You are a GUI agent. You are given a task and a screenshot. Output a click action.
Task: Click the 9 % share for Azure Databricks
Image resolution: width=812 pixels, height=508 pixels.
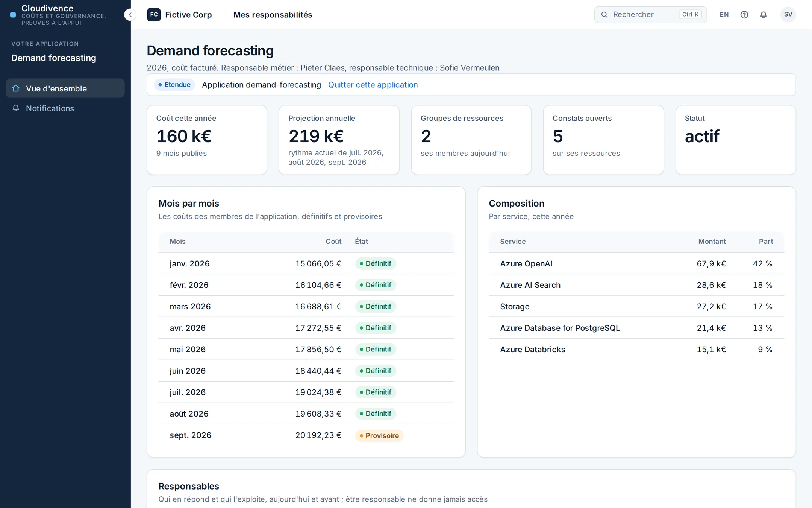765,349
